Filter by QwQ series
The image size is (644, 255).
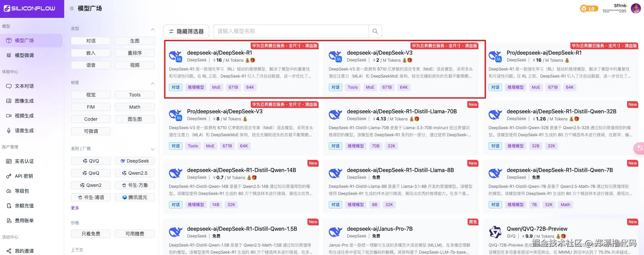tap(91, 173)
